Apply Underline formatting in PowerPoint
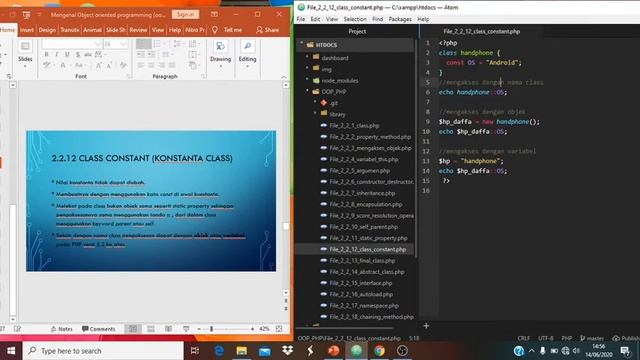Image resolution: width=640 pixels, height=360 pixels. [67, 54]
